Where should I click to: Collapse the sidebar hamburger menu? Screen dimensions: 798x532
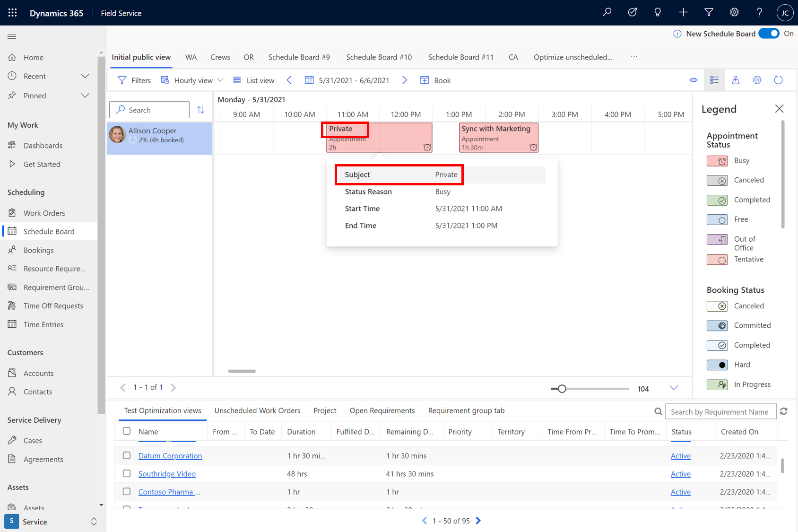(12, 36)
